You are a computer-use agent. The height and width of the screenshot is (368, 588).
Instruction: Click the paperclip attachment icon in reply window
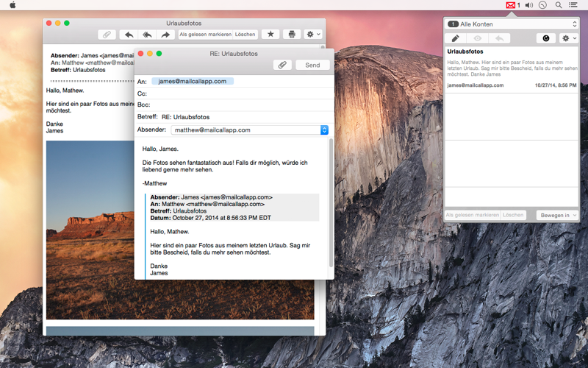tap(282, 65)
